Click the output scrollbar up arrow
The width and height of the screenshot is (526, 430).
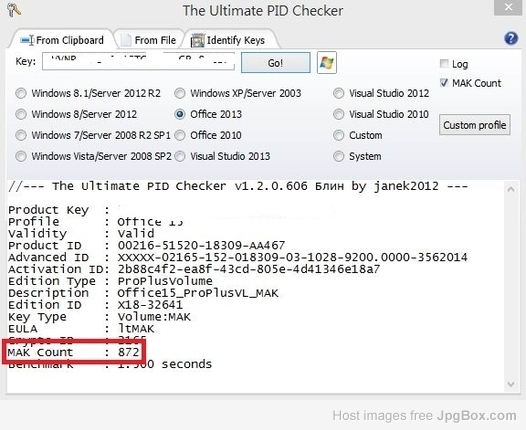coord(511,190)
